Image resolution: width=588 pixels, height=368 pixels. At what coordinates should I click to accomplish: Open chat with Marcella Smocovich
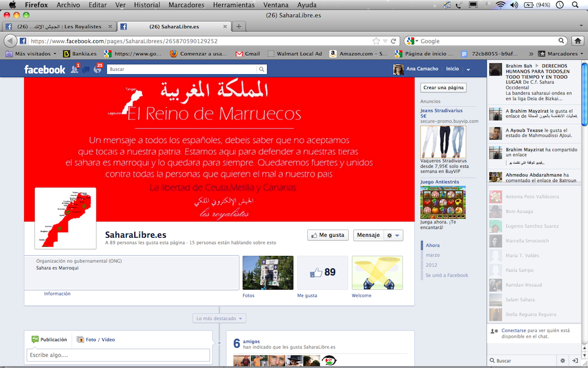pos(534,241)
